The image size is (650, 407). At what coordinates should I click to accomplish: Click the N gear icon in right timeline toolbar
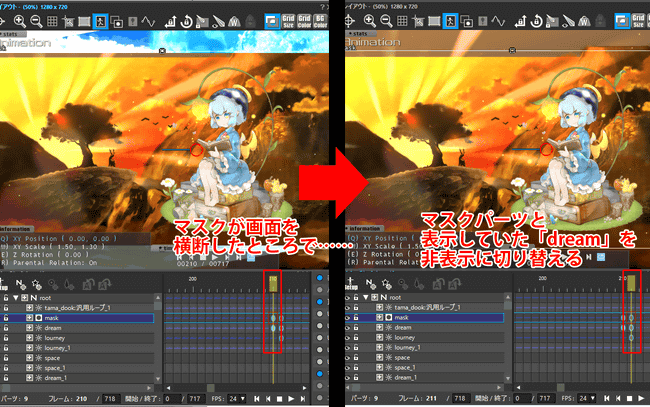pos(370,284)
